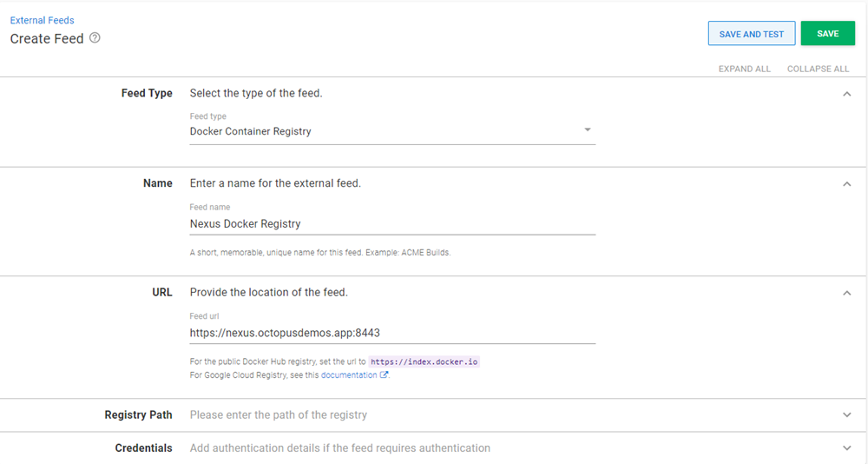Click the Save and Test button
This screenshot has width=868, height=464.
click(x=751, y=34)
